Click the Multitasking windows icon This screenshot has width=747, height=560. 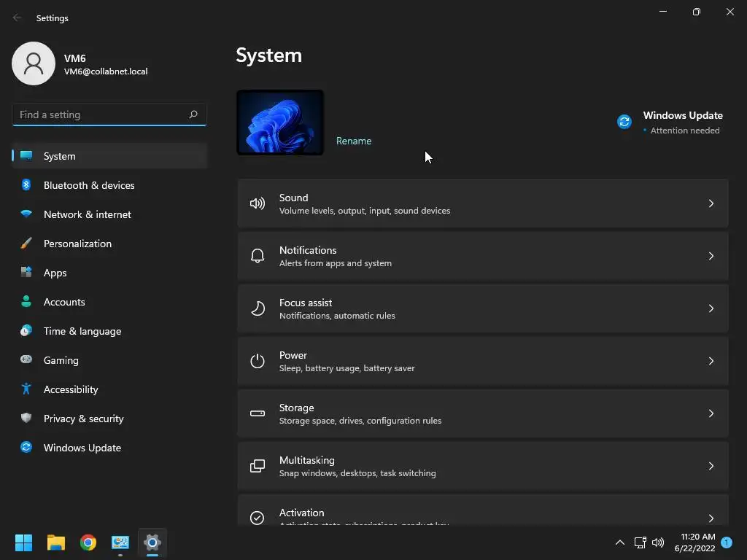[x=258, y=466]
